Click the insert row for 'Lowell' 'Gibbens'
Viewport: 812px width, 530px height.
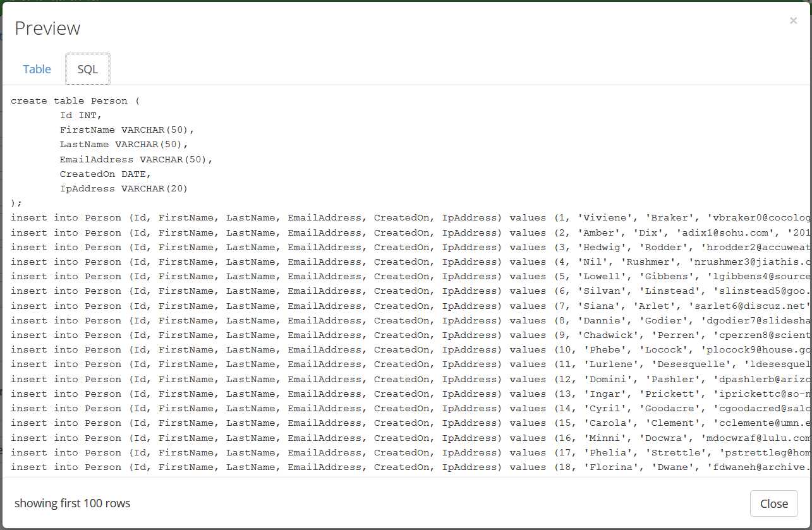[x=411, y=277]
